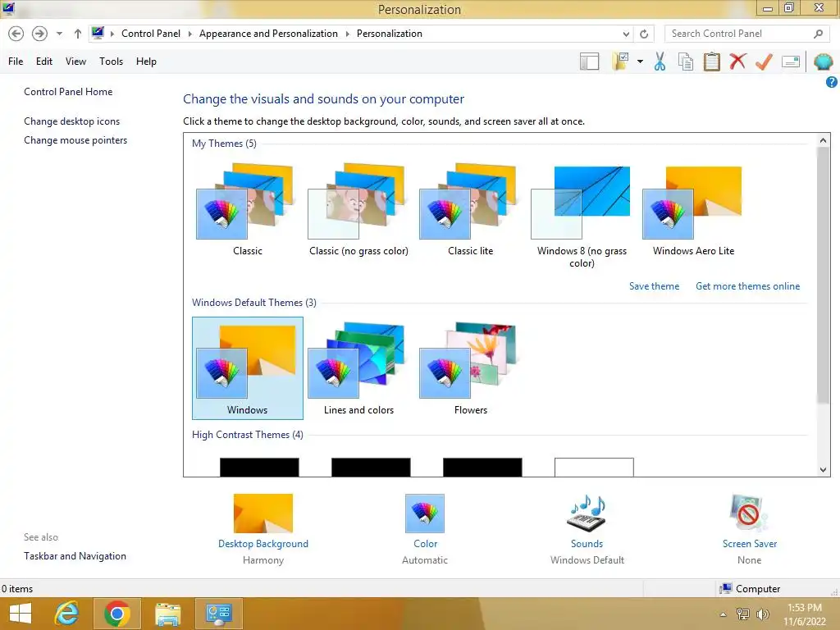This screenshot has width=840, height=630.
Task: Select the Windows 8 (no grass color) theme
Action: (582, 215)
